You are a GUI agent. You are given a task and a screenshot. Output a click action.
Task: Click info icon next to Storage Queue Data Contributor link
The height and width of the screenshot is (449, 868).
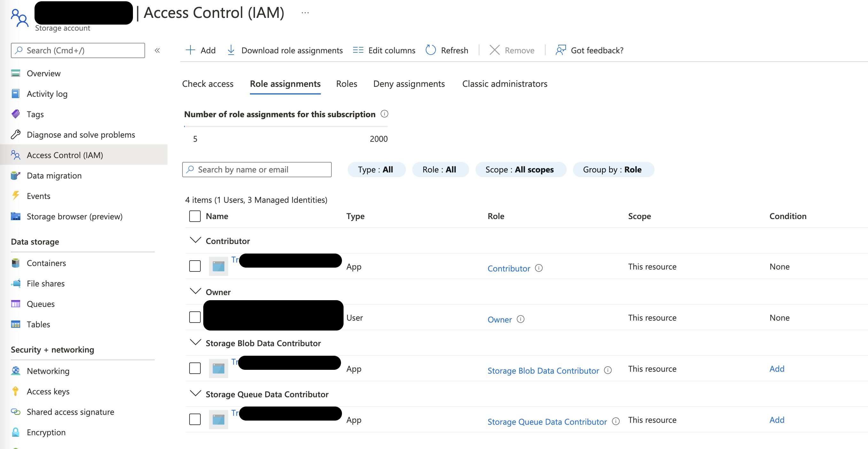coord(616,422)
